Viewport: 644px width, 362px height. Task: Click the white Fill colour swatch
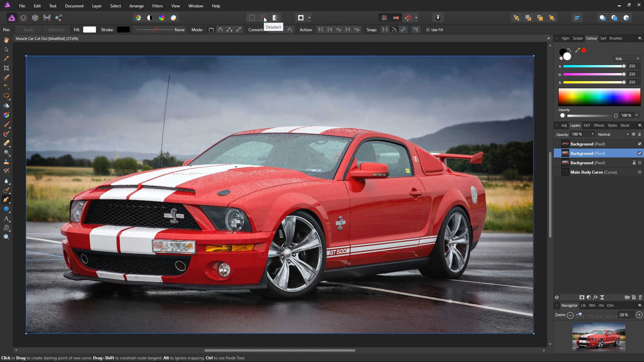[x=89, y=30]
